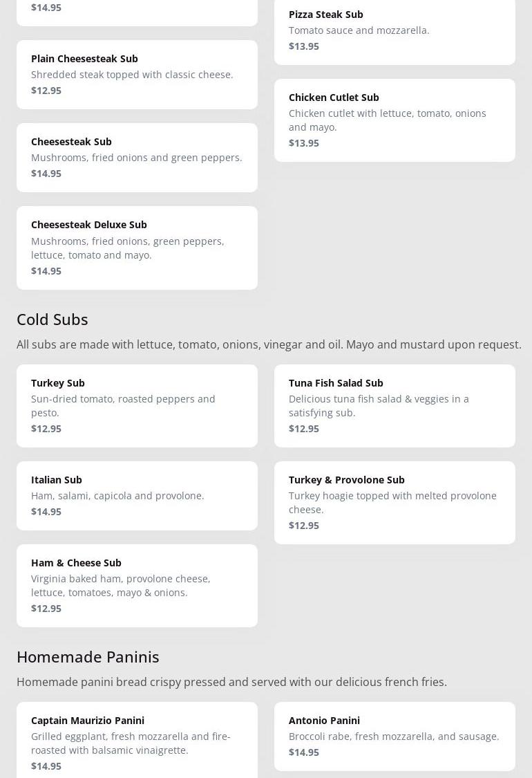Click the Ham & Cheese Sub description text
This screenshot has width=532, height=778.
[x=121, y=585]
